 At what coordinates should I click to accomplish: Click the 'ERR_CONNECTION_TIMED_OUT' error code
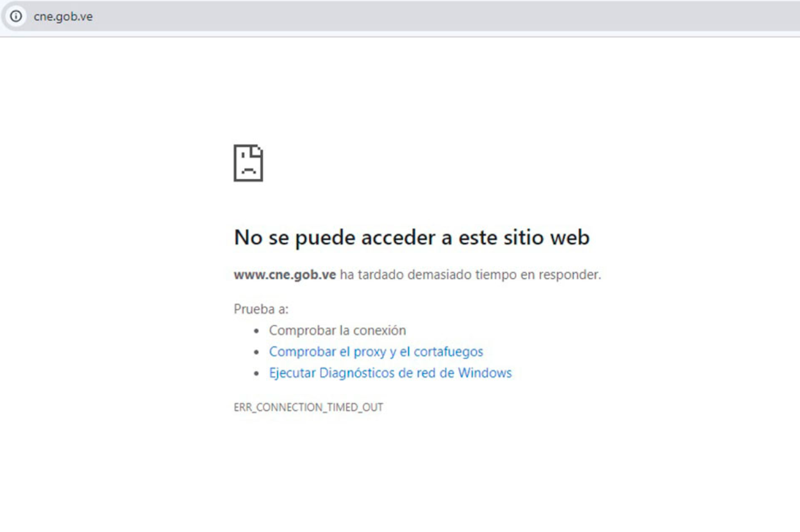pyautogui.click(x=308, y=407)
